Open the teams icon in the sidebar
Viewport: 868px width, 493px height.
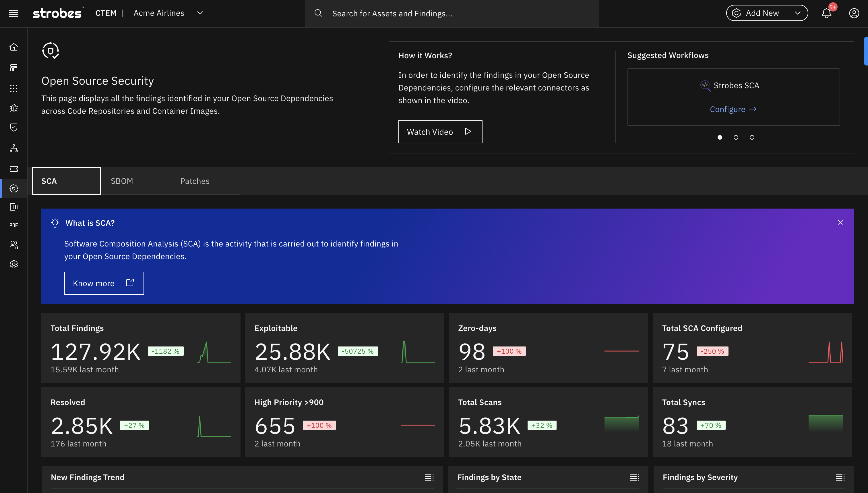click(x=14, y=244)
